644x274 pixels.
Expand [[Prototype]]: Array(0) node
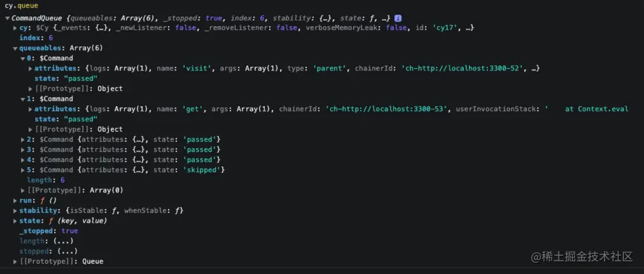click(x=23, y=190)
